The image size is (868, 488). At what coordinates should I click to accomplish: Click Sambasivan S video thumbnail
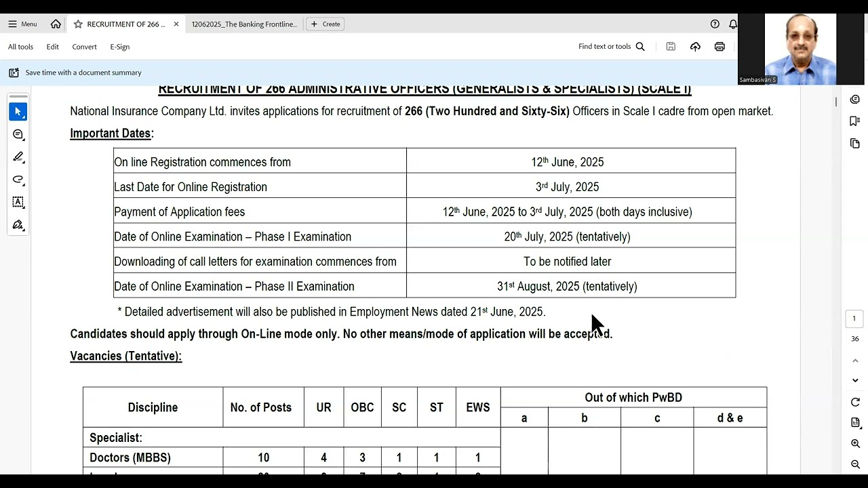pyautogui.click(x=800, y=49)
